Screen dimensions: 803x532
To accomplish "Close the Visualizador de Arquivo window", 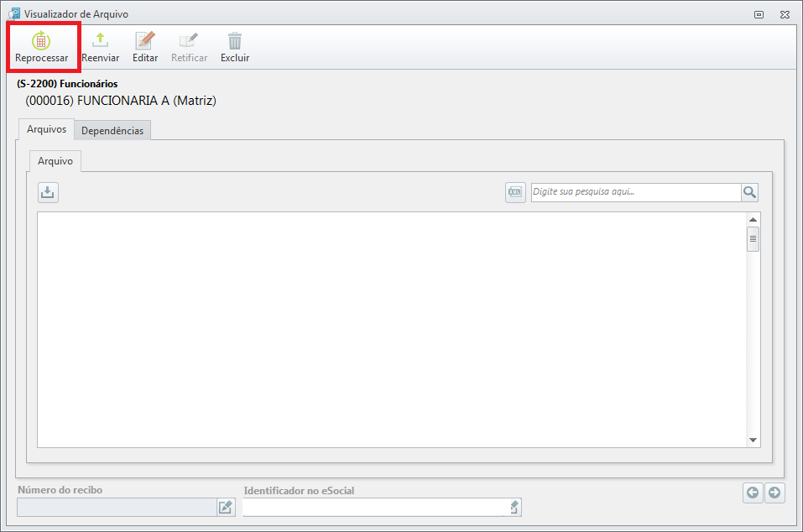I will coord(785,14).
